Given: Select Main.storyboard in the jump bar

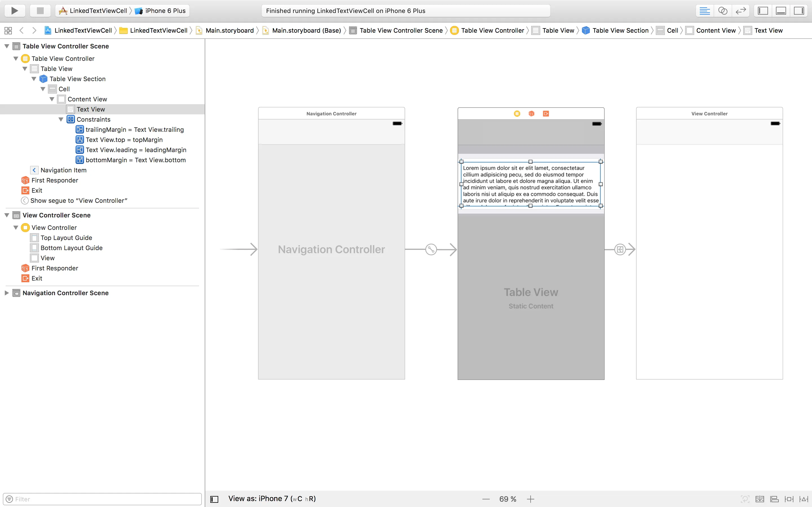Looking at the screenshot, I should click(x=230, y=30).
